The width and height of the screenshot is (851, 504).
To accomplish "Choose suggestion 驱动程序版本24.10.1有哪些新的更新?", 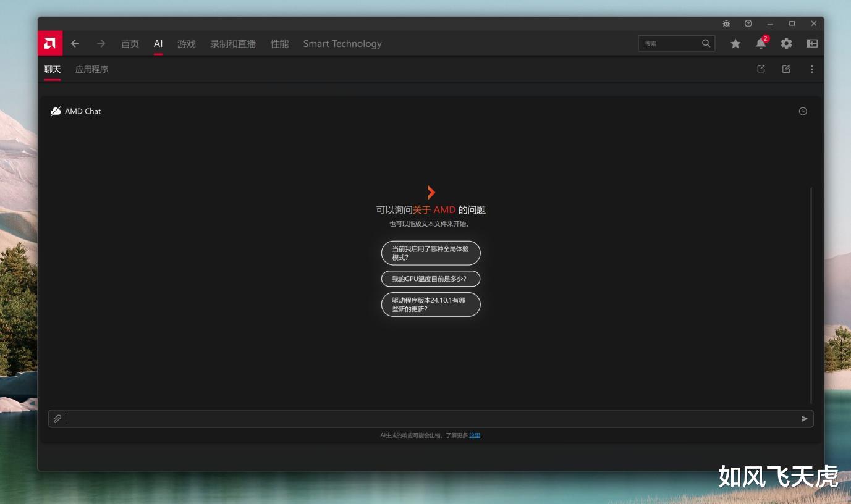I will pyautogui.click(x=431, y=304).
